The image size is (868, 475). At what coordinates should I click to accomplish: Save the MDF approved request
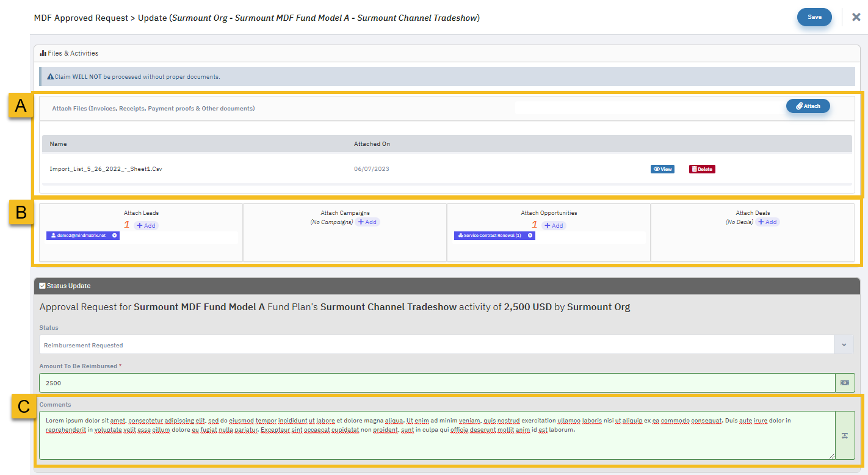click(x=814, y=17)
